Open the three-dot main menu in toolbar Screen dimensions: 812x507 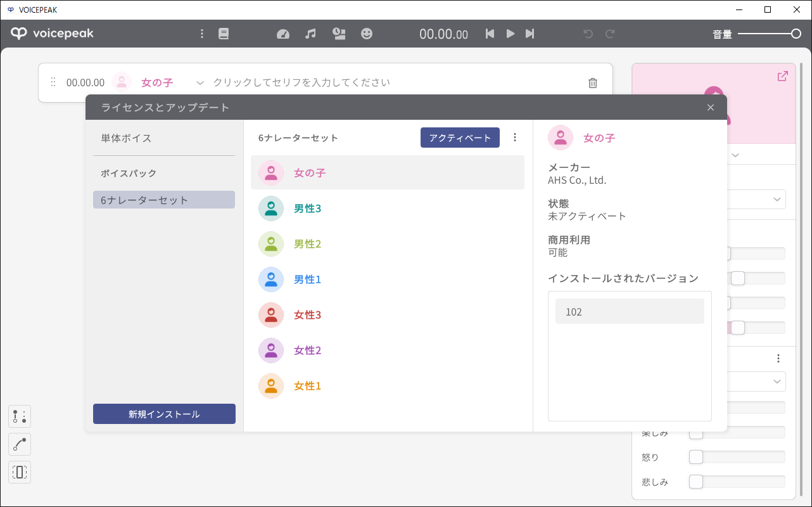202,34
